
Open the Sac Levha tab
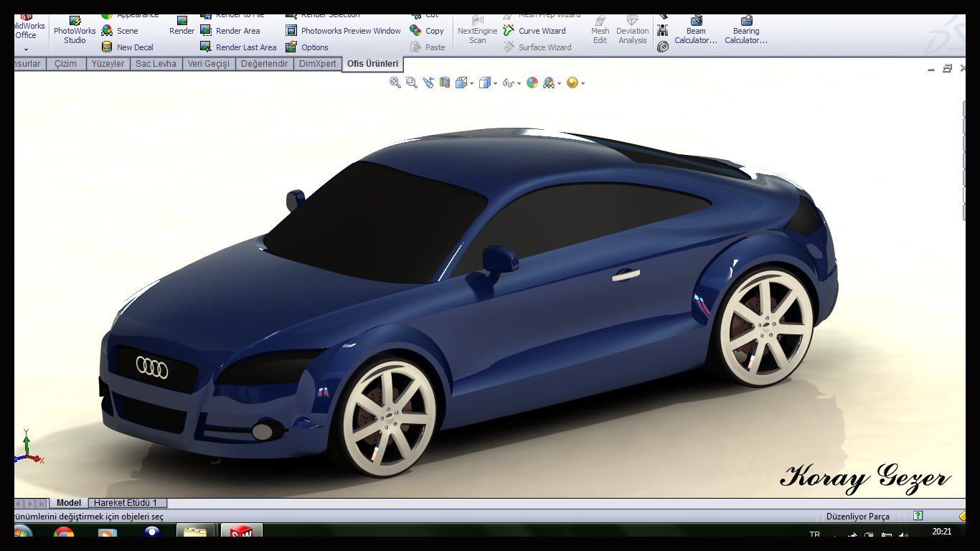156,64
